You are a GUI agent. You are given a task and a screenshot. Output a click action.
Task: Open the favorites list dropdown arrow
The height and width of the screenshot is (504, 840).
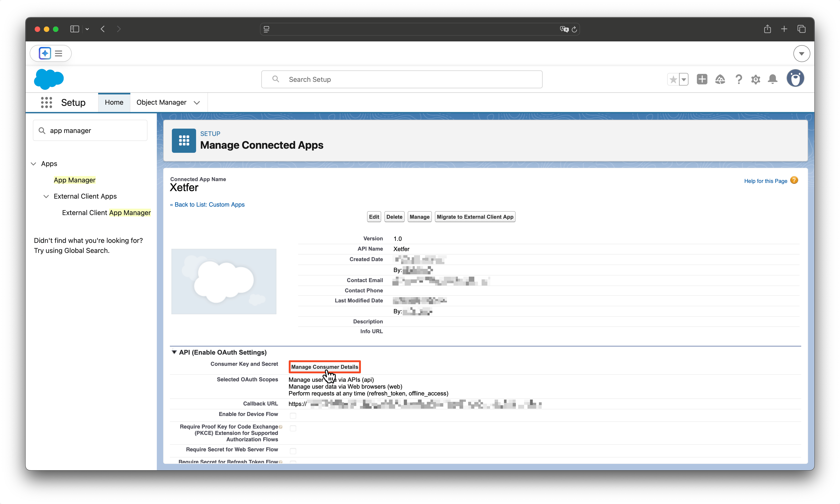click(x=684, y=79)
